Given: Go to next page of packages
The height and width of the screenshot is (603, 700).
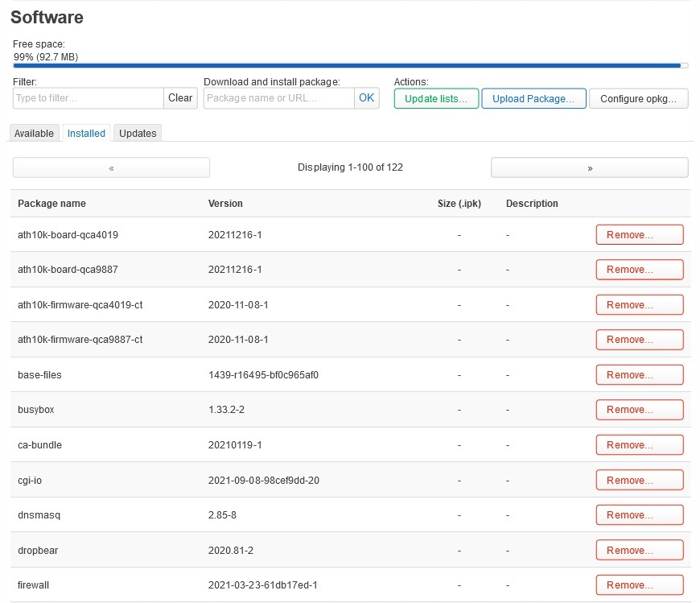Looking at the screenshot, I should 589,167.
